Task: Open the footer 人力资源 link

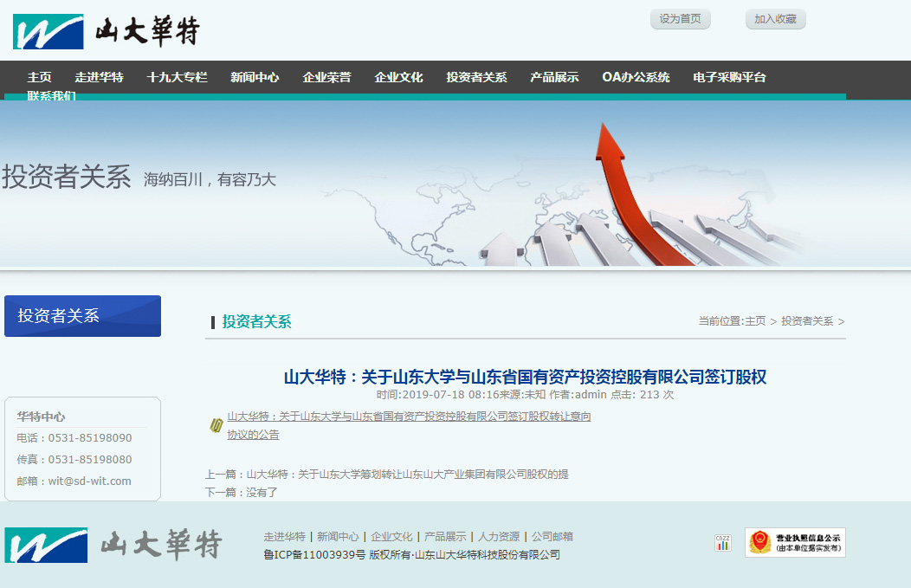Action: click(499, 536)
